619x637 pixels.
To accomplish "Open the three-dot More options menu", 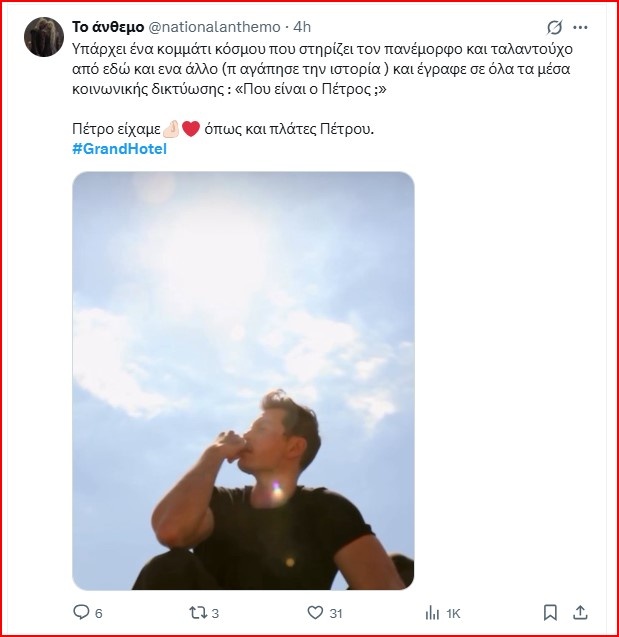I will click(x=584, y=27).
